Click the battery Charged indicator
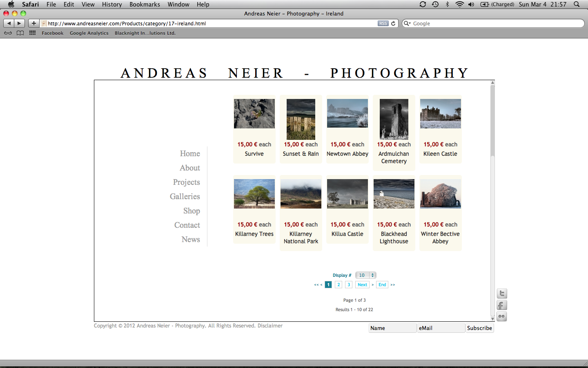Image resolution: width=588 pixels, height=368 pixels. point(497,4)
